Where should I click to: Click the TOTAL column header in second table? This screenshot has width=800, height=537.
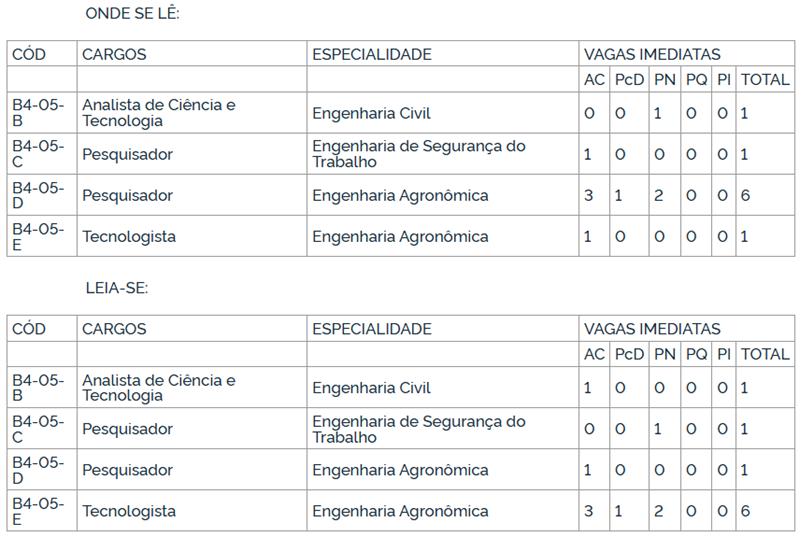[x=765, y=354]
